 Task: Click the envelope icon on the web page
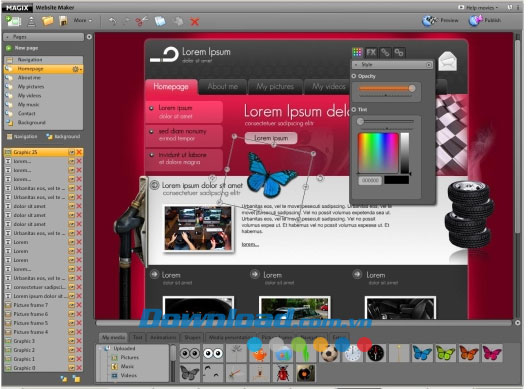point(448,61)
